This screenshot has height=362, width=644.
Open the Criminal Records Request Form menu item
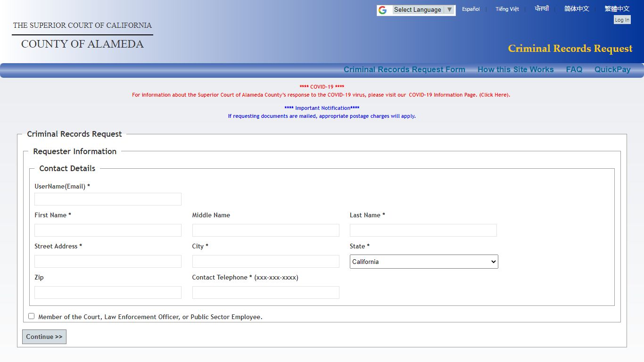(404, 70)
